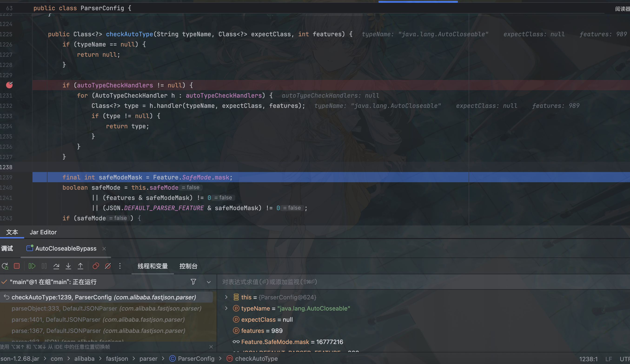Viewport: 630px width, 364px height.
Task: Expand the typeName variable node
Action: pyautogui.click(x=226, y=308)
